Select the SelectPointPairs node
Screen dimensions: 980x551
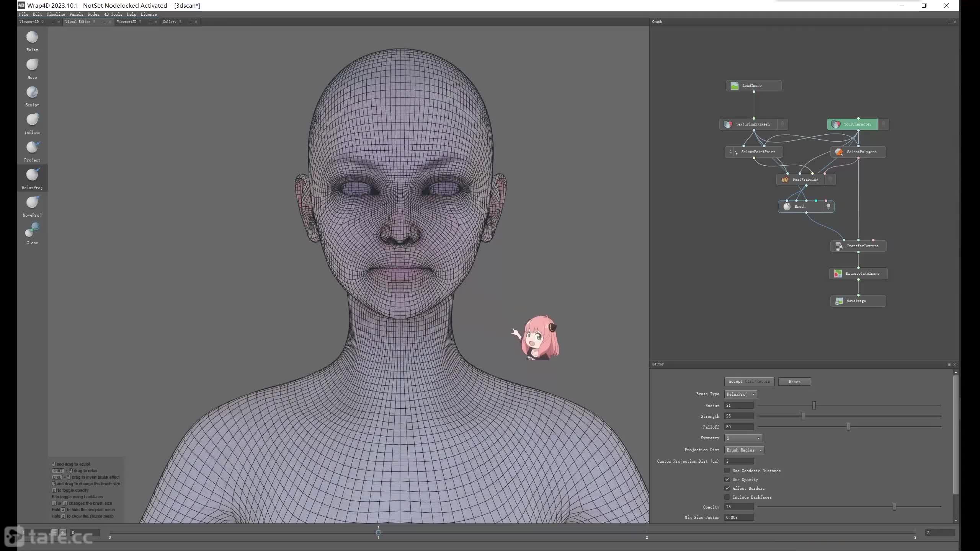753,152
